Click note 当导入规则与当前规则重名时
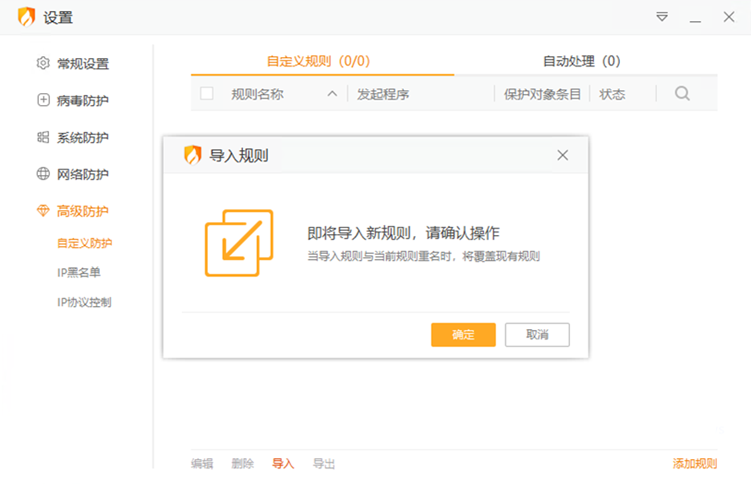This screenshot has width=751, height=484. pos(380,256)
